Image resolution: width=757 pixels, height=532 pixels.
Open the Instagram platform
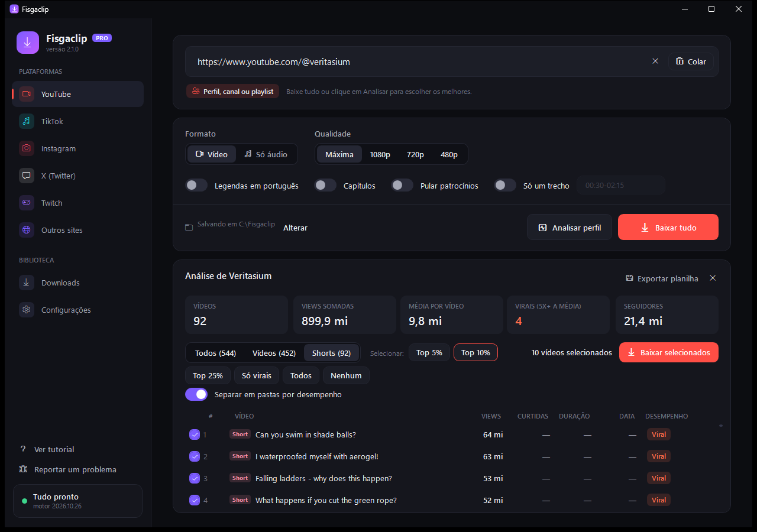77,148
